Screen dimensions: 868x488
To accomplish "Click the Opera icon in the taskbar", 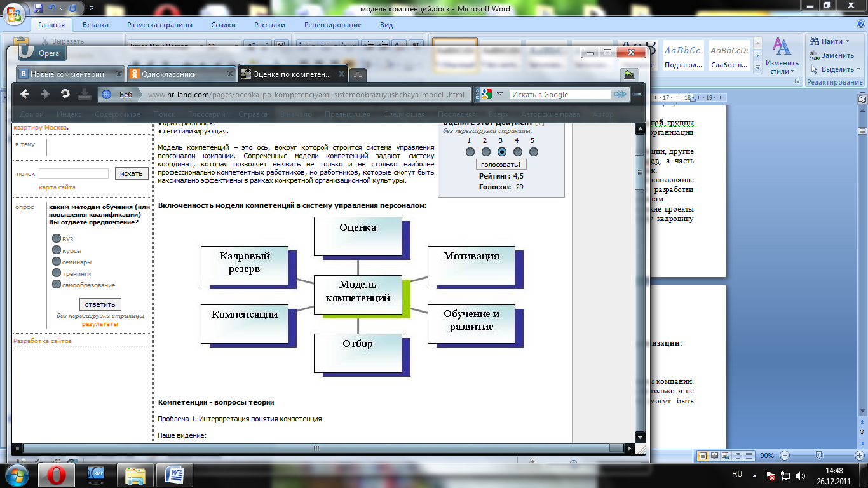I will (57, 475).
